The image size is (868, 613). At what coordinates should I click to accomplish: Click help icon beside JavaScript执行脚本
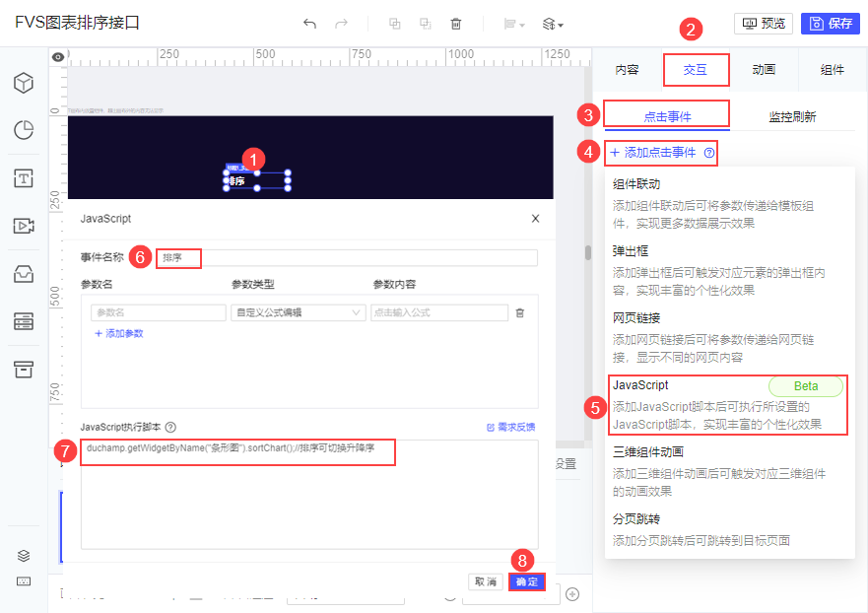pos(170,427)
